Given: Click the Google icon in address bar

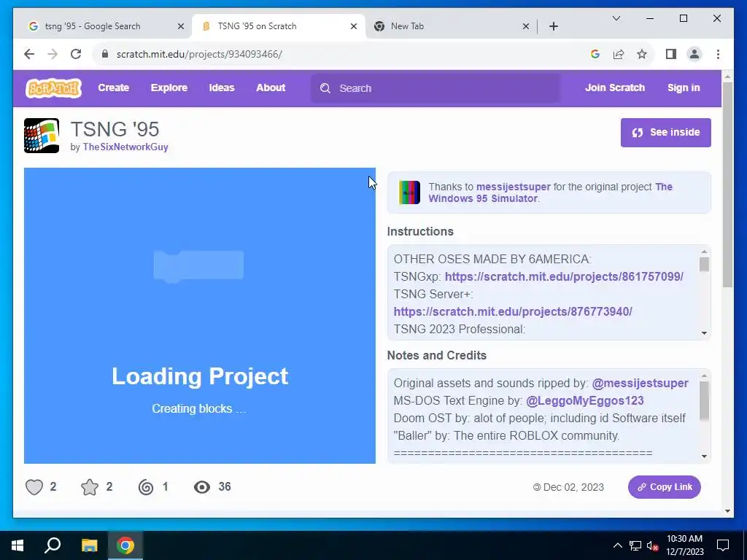Looking at the screenshot, I should 595,54.
